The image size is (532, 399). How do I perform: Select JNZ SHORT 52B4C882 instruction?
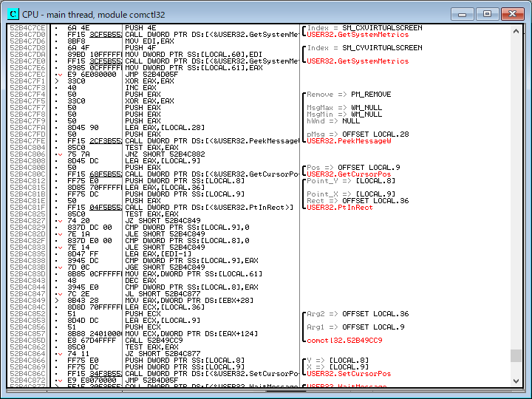coord(165,154)
